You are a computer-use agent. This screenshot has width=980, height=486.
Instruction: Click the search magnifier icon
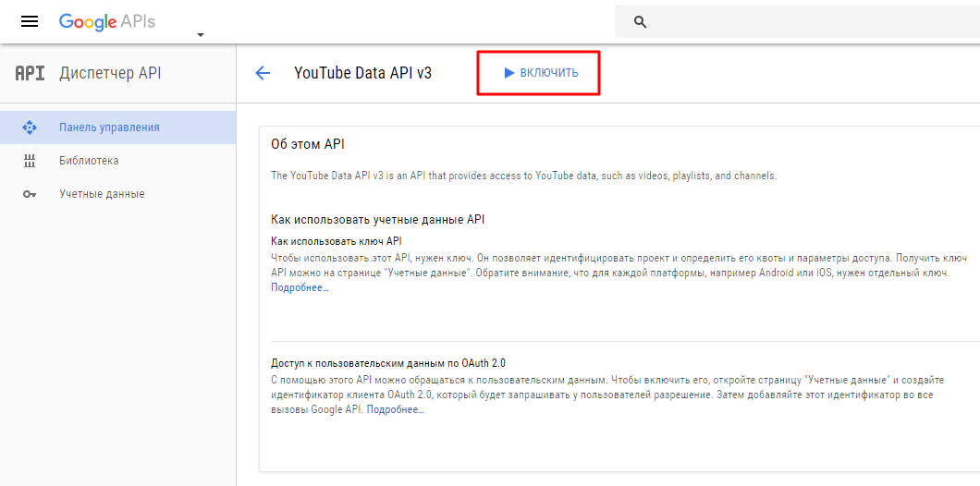click(x=640, y=22)
